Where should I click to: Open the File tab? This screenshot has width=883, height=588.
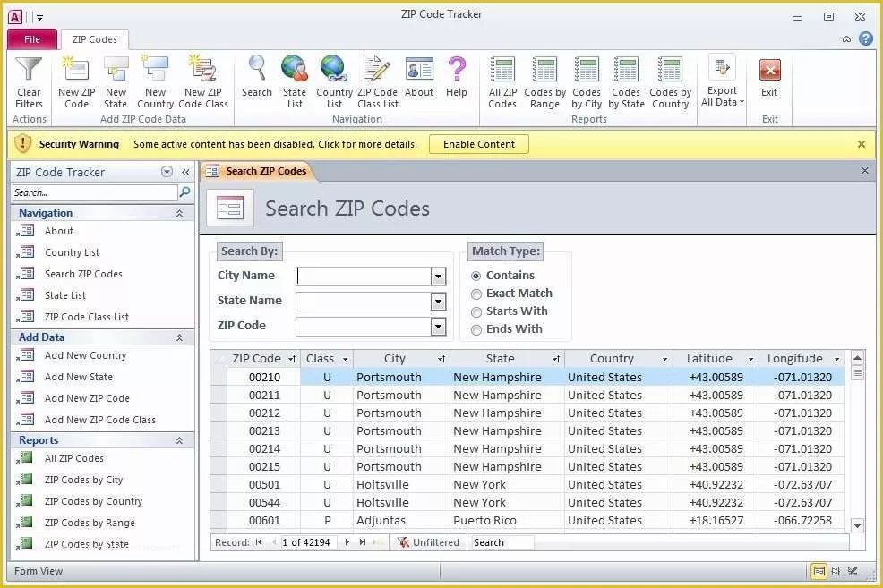[x=32, y=39]
